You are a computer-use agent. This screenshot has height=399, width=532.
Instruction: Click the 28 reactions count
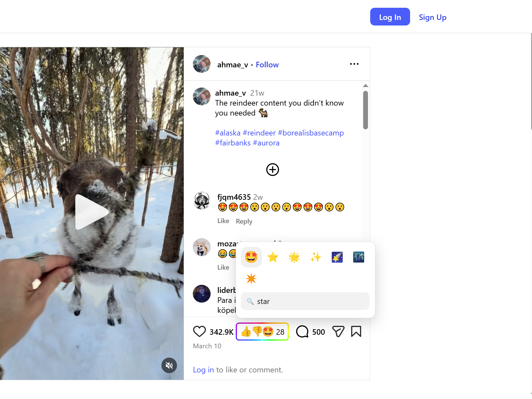(280, 332)
